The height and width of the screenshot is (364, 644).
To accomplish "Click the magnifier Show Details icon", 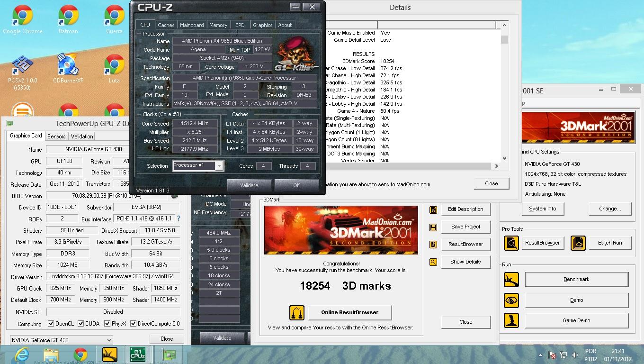I will (433, 262).
